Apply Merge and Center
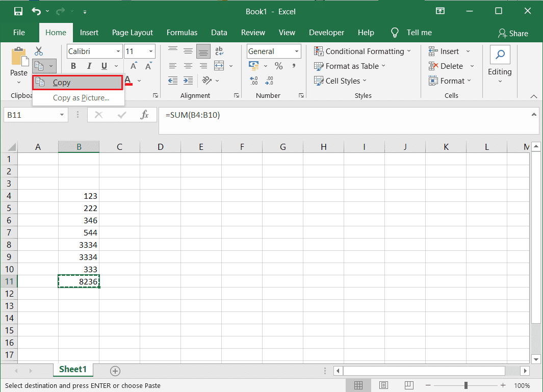The image size is (543, 392). tap(218, 66)
